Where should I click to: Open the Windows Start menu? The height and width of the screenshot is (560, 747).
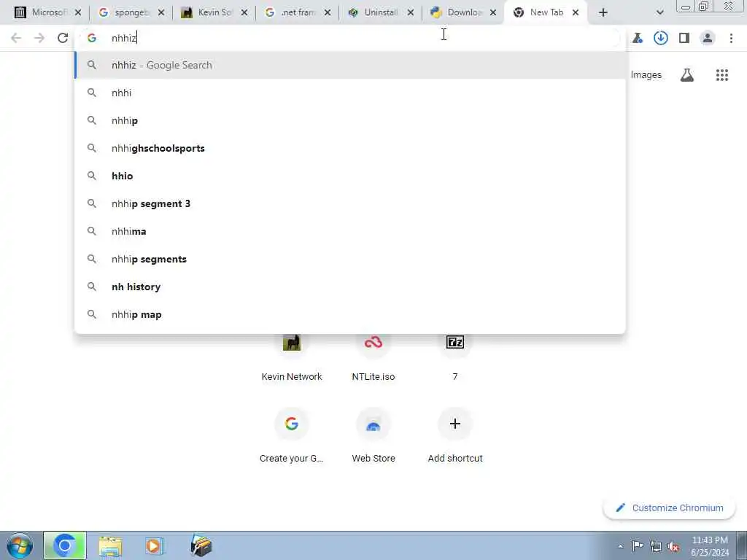pyautogui.click(x=20, y=545)
